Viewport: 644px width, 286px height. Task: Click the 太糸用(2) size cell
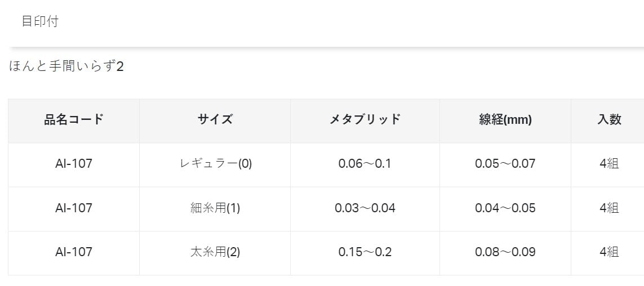pos(215,252)
